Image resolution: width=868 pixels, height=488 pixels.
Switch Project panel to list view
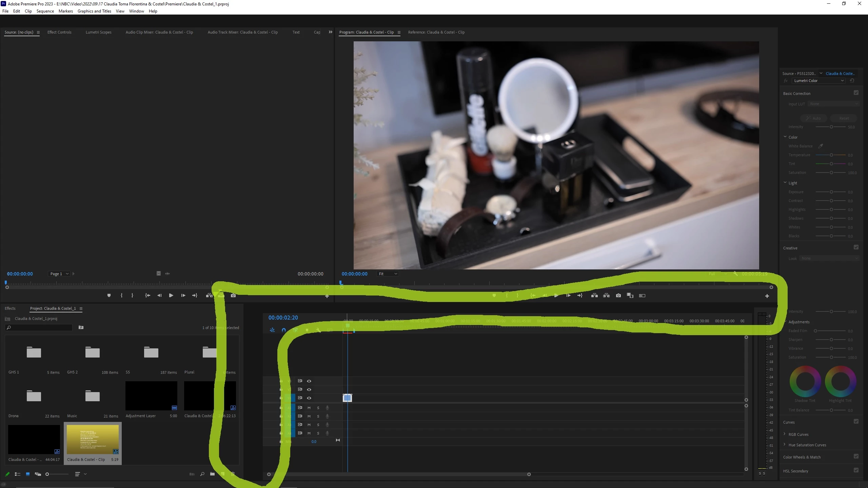18,474
